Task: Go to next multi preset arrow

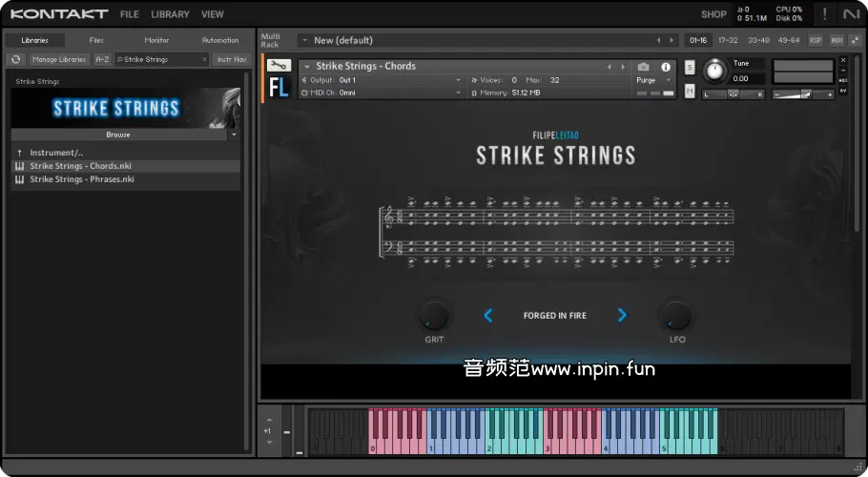Action: click(672, 40)
